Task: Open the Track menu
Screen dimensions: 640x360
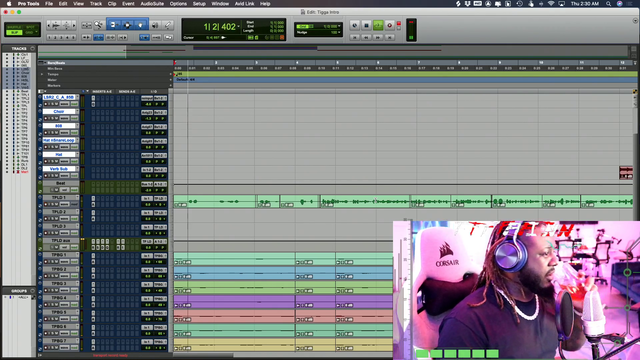Action: [96, 4]
